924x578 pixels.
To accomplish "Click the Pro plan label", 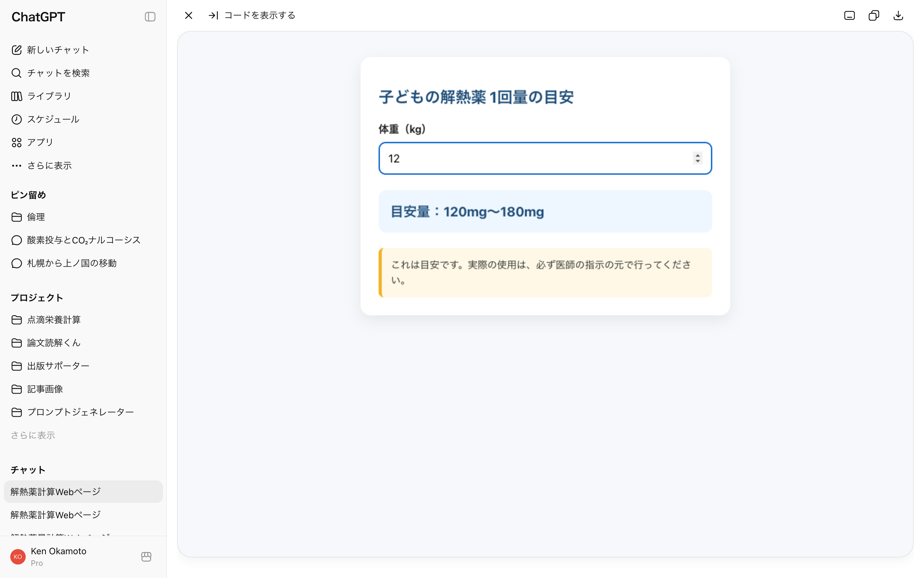I will 37,563.
